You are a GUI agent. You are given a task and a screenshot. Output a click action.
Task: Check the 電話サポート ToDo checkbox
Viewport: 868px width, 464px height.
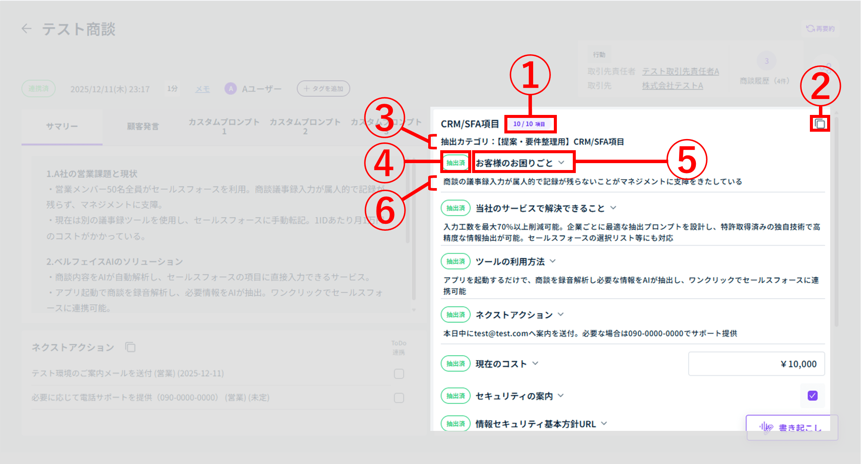point(399,398)
